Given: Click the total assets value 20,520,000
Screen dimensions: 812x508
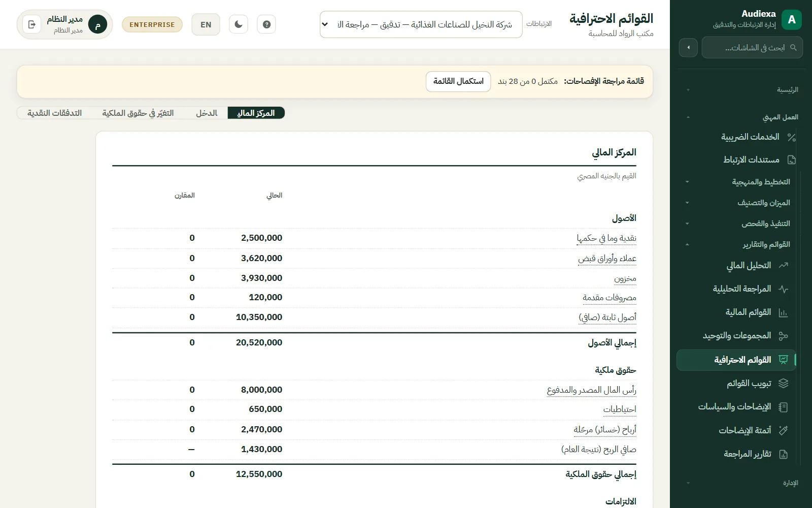Looking at the screenshot, I should pyautogui.click(x=259, y=343).
